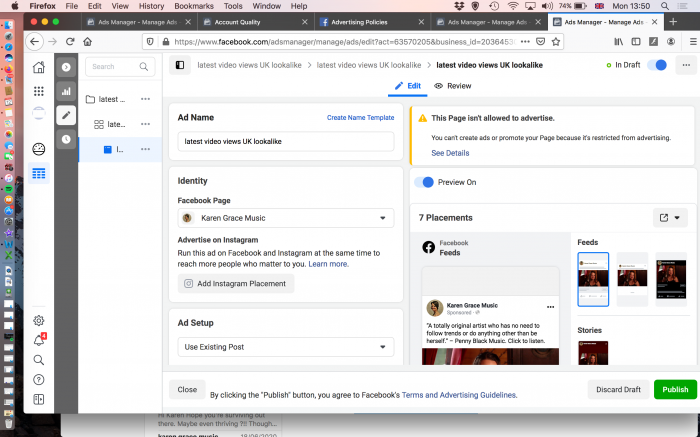Select the first Feeds placement thumbnail

pyautogui.click(x=593, y=279)
